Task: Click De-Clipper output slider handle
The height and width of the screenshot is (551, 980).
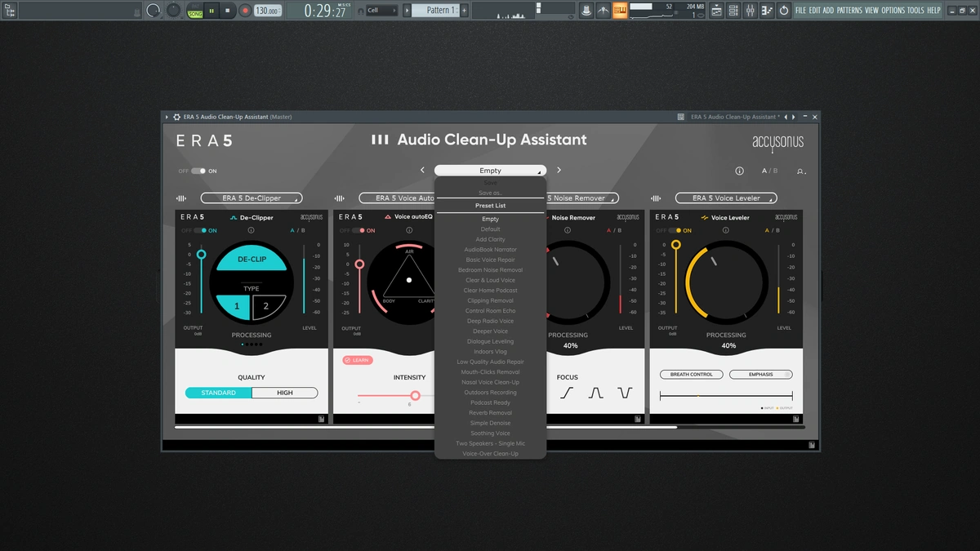Action: (x=201, y=255)
